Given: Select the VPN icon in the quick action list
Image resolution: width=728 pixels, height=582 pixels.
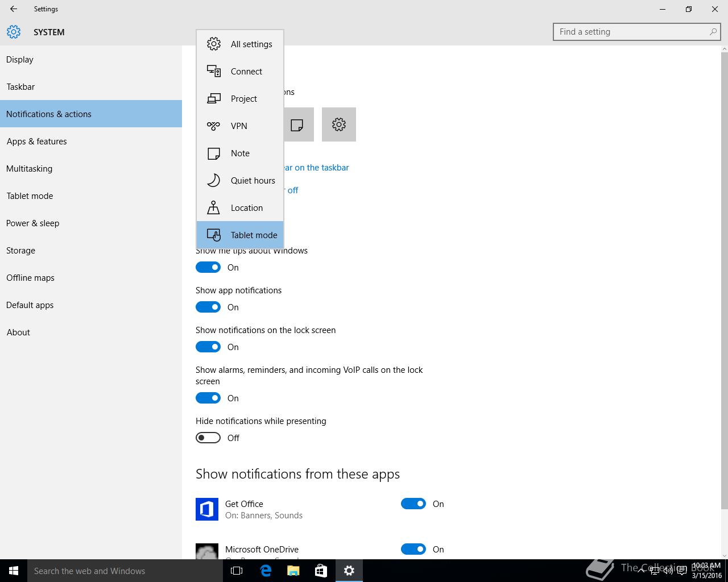Looking at the screenshot, I should [x=214, y=126].
